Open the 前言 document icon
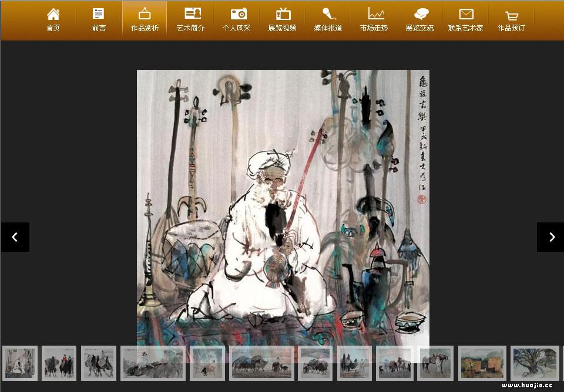This screenshot has height=392, width=564. click(x=98, y=14)
